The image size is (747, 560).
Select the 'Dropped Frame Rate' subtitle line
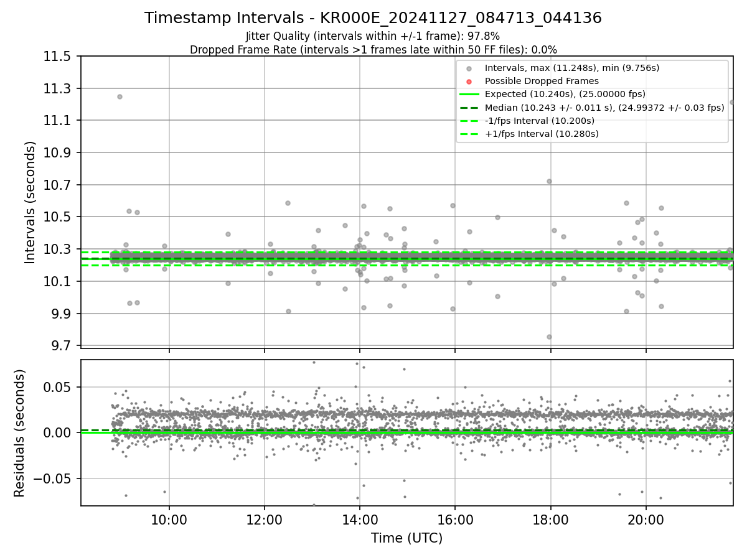tap(373, 50)
